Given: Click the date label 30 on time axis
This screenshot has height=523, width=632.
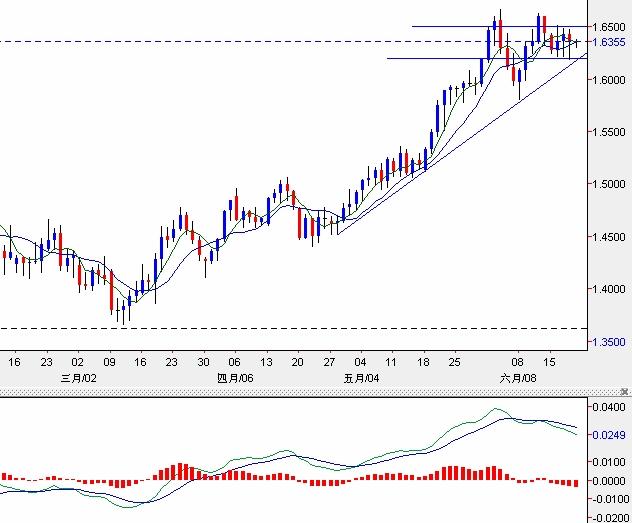Looking at the screenshot, I should pos(203,362).
